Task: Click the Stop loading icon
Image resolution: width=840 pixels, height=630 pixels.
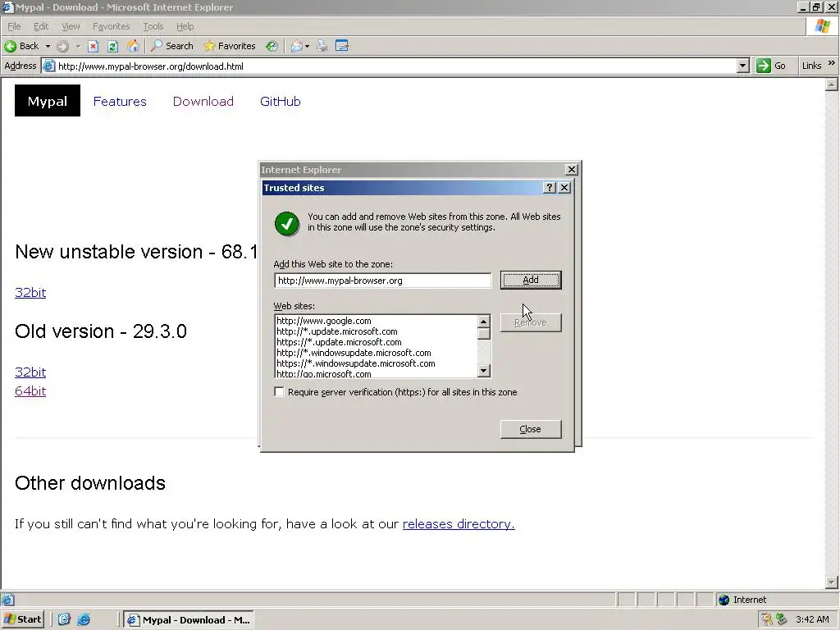Action: [94, 46]
